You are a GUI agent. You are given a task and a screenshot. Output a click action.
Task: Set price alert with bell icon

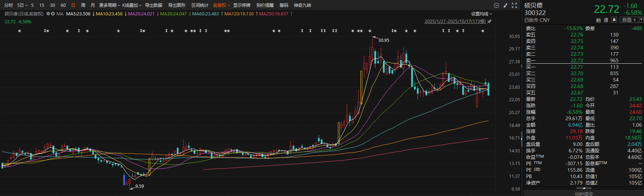[x=614, y=20]
